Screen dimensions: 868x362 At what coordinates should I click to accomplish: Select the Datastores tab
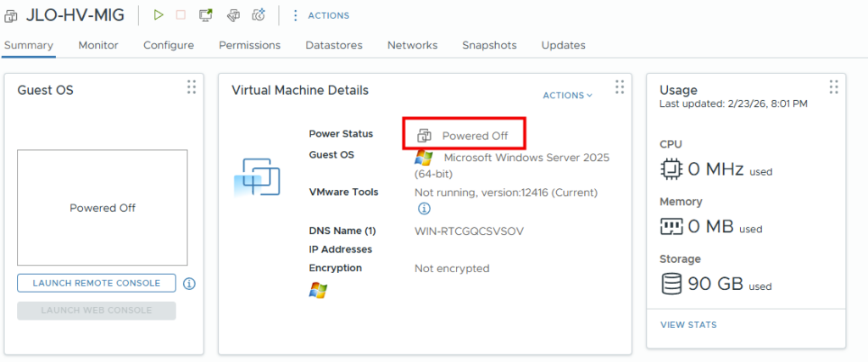pyautogui.click(x=334, y=45)
